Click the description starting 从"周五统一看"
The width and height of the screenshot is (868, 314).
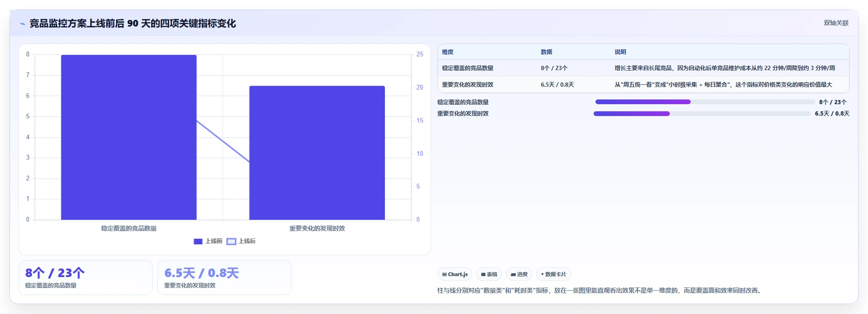coord(723,85)
